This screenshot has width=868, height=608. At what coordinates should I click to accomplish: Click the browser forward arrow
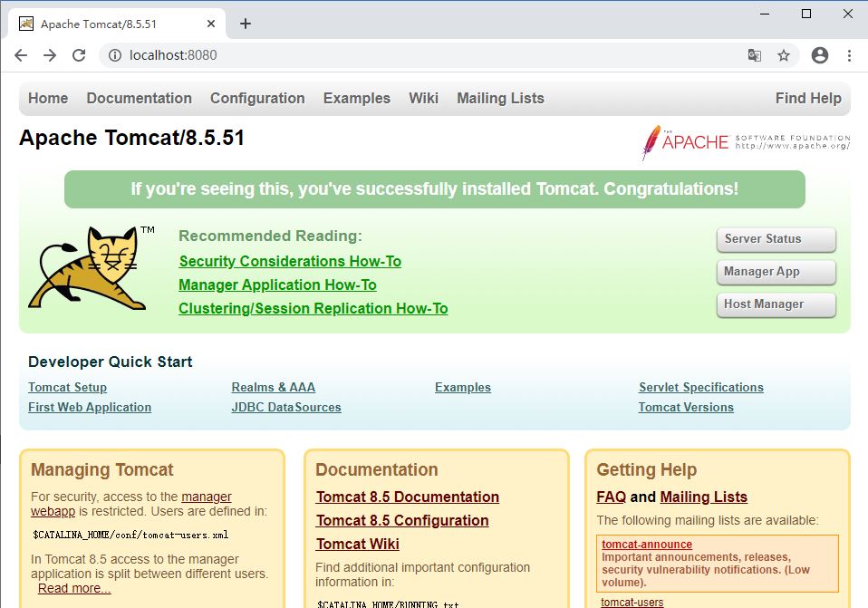pyautogui.click(x=50, y=54)
